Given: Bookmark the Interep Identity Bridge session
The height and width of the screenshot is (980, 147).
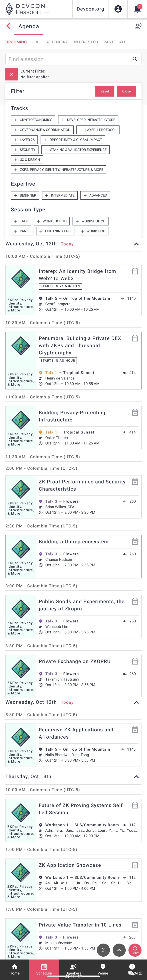Looking at the screenshot, I should pos(135,271).
